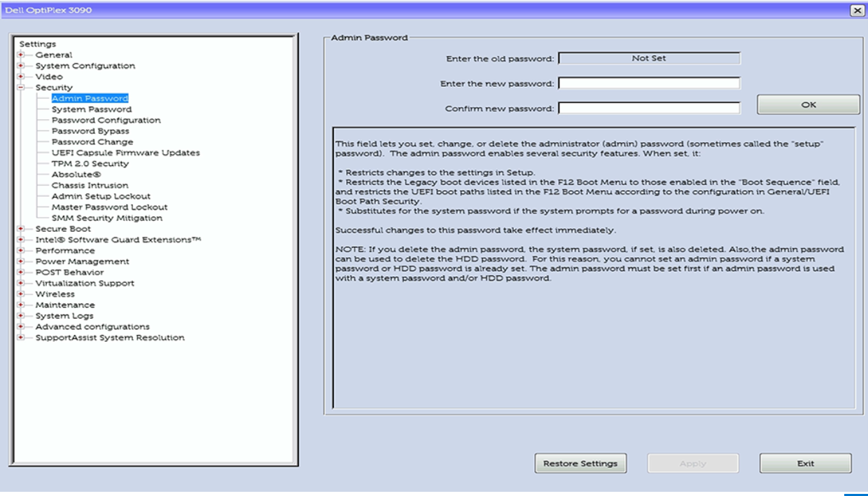Expand the Power Management category

20,261
